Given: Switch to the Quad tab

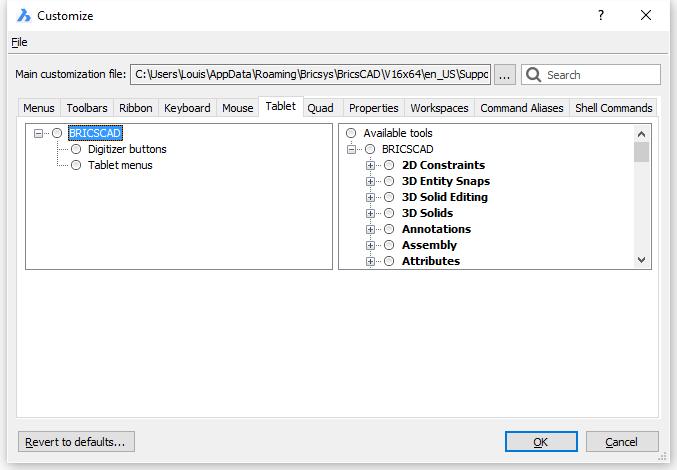Looking at the screenshot, I should click(x=320, y=108).
